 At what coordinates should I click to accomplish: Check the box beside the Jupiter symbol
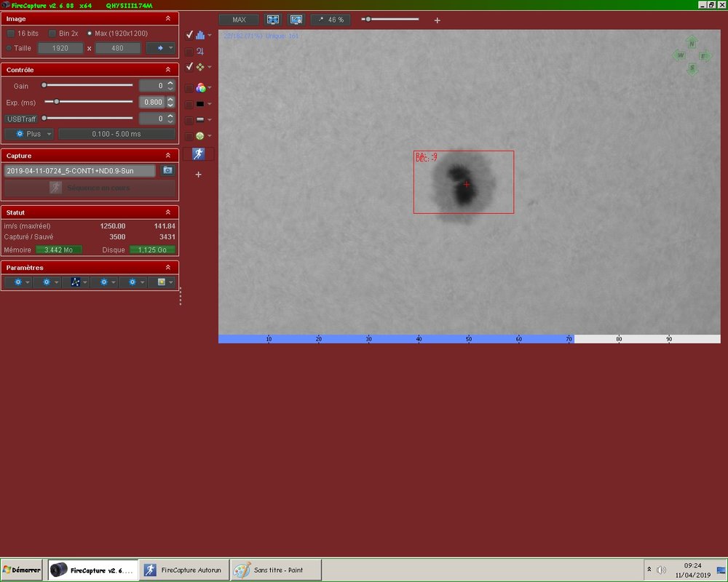point(189,52)
